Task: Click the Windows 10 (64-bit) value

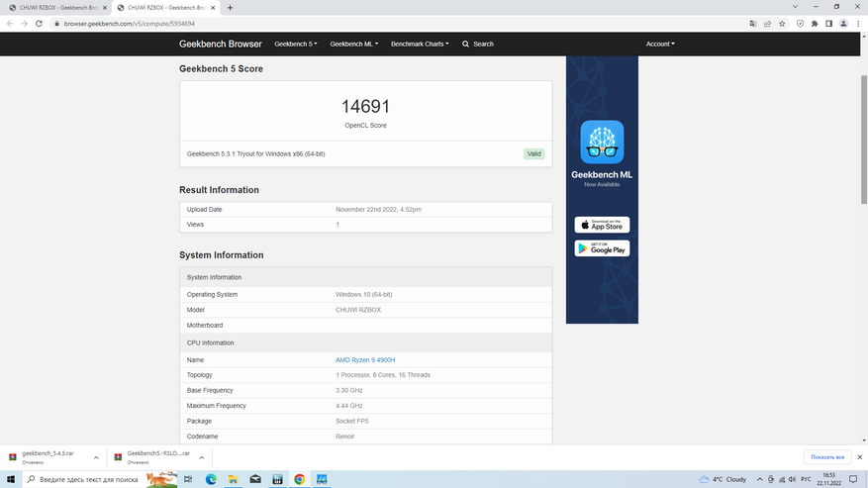Action: pos(363,295)
